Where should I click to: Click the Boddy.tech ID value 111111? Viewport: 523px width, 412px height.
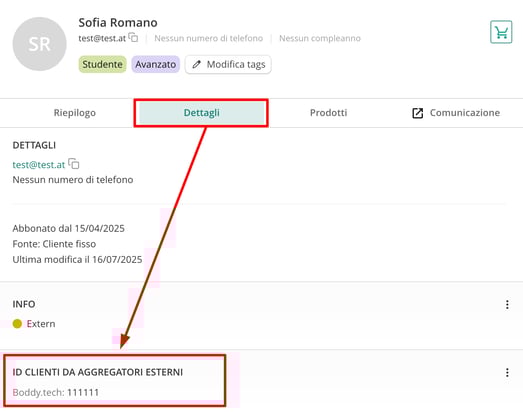click(83, 392)
